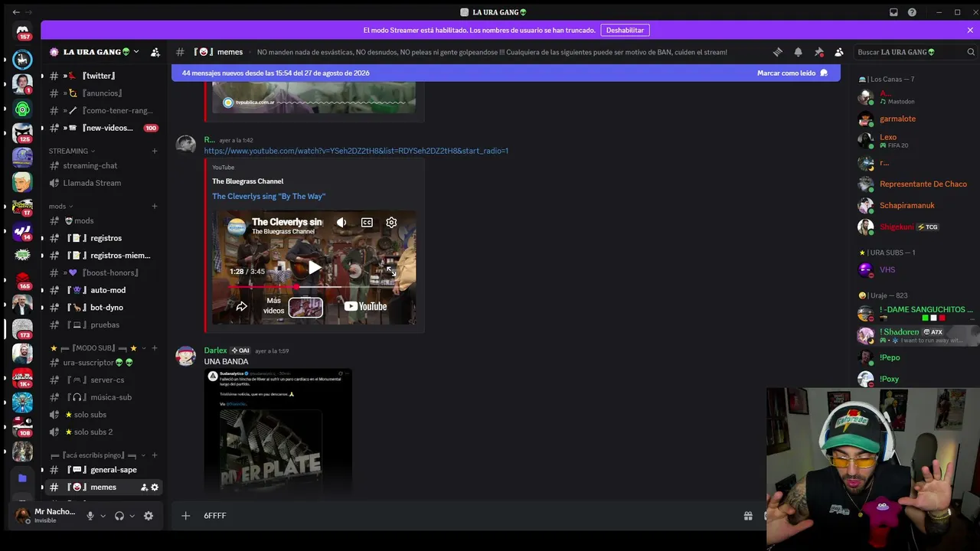Open server icon with 173 badge
The height and width of the screenshot is (551, 980).
coord(22,329)
